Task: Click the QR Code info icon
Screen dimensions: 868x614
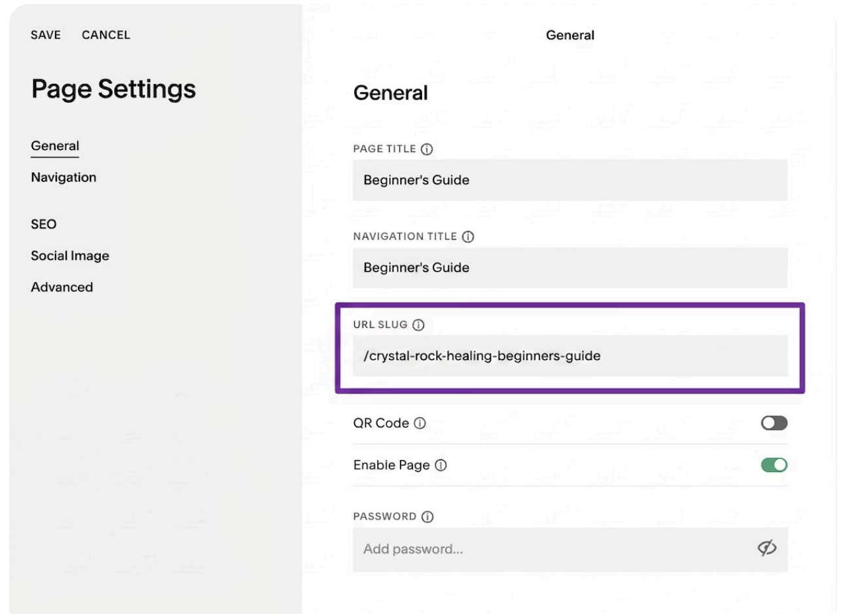Action: 420,424
